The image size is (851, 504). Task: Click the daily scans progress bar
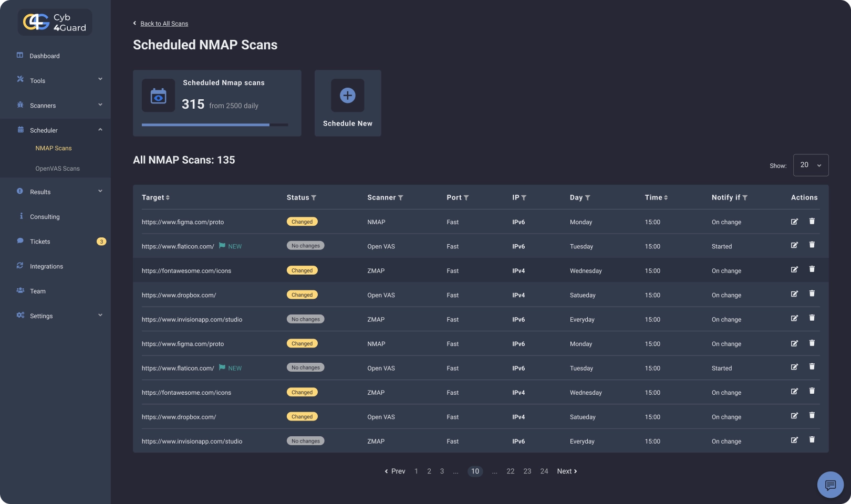(x=214, y=125)
